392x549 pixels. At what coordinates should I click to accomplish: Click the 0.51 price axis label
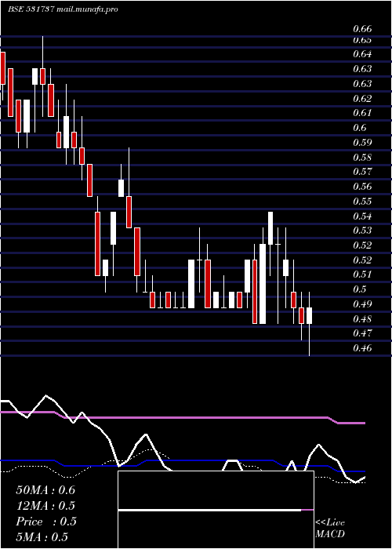pos(362,274)
